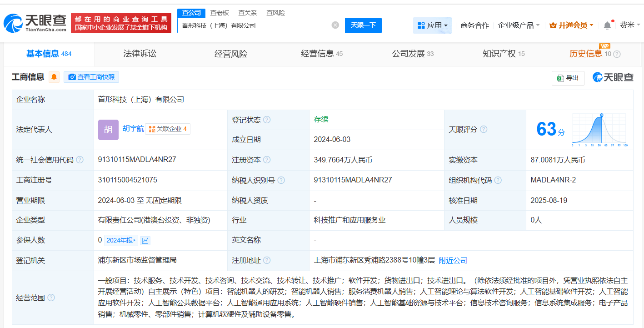This screenshot has width=644, height=328.
Task: Click help icon next to 经营范围
Action: point(51,298)
